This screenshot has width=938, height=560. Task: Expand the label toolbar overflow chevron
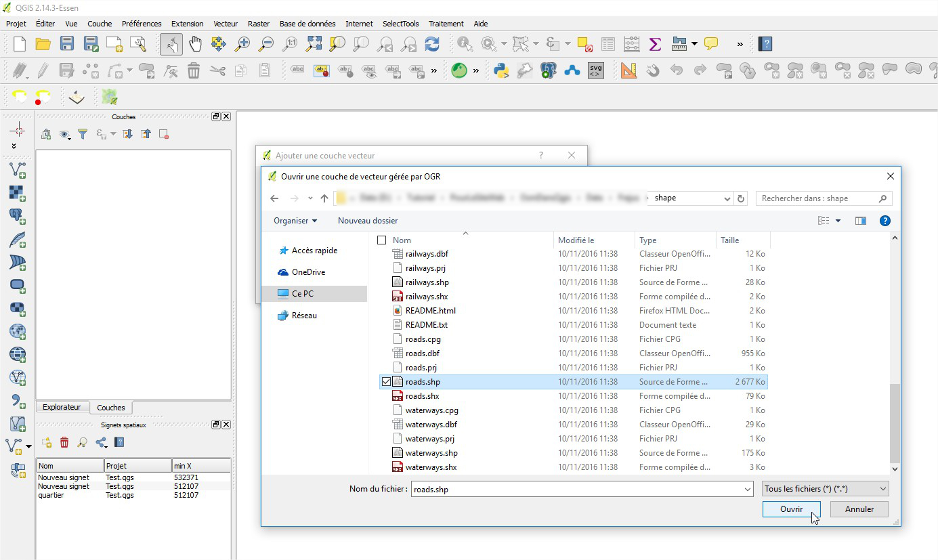[434, 70]
